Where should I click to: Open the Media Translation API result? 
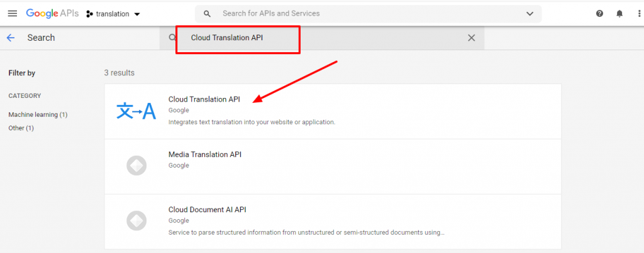(x=333, y=166)
